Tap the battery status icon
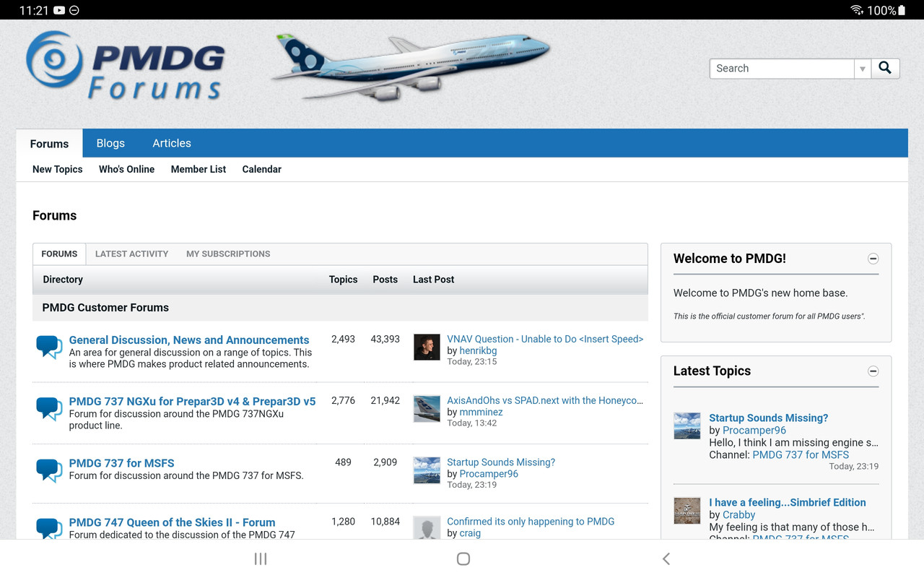This screenshot has height=578, width=924. point(902,10)
